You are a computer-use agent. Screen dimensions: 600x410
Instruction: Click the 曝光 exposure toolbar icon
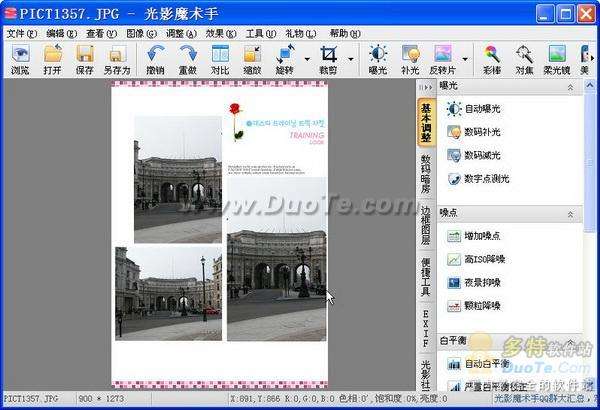point(378,59)
